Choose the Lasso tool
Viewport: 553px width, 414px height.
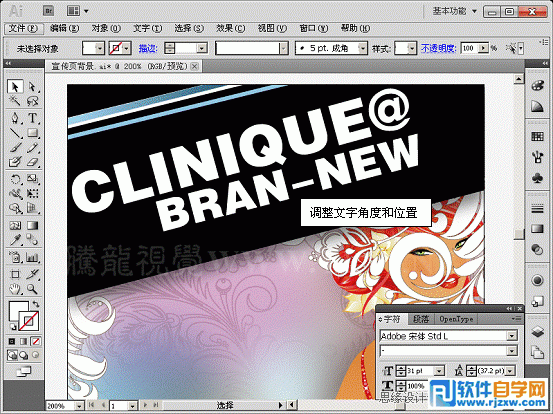click(32, 101)
